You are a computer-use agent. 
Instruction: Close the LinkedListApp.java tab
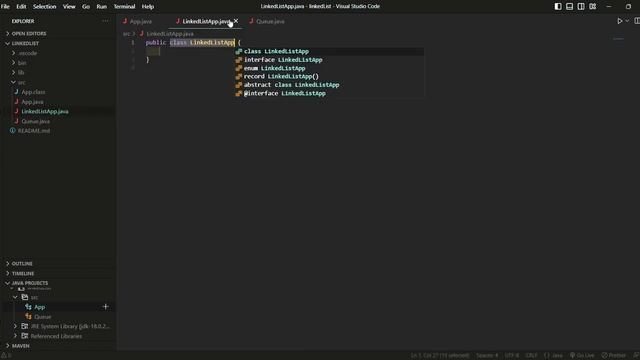236,21
